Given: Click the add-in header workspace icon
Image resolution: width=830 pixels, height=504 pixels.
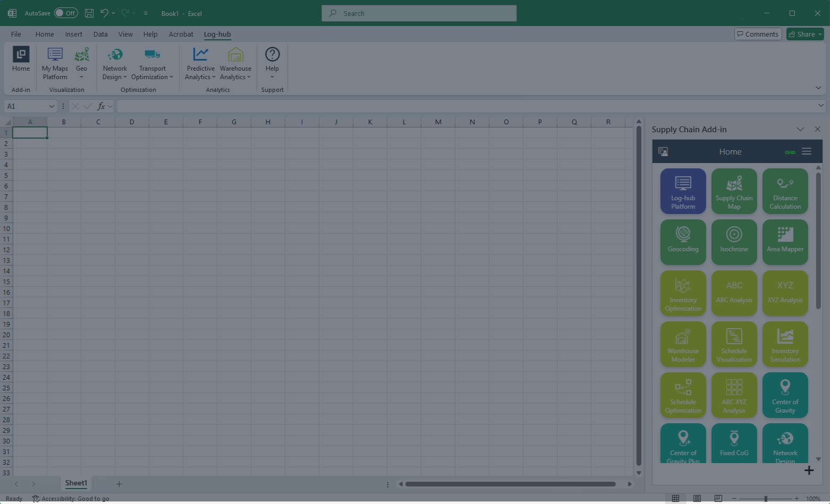Looking at the screenshot, I should 663,151.
